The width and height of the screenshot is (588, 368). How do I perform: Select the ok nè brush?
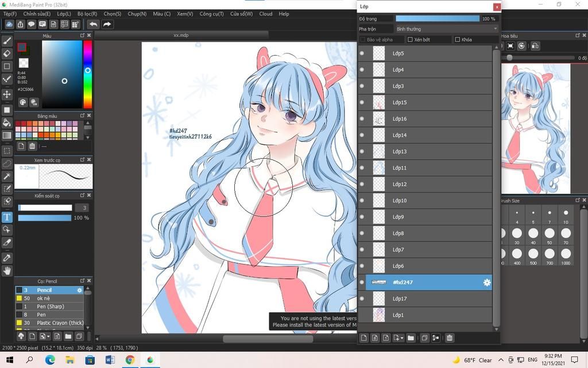[x=49, y=298]
